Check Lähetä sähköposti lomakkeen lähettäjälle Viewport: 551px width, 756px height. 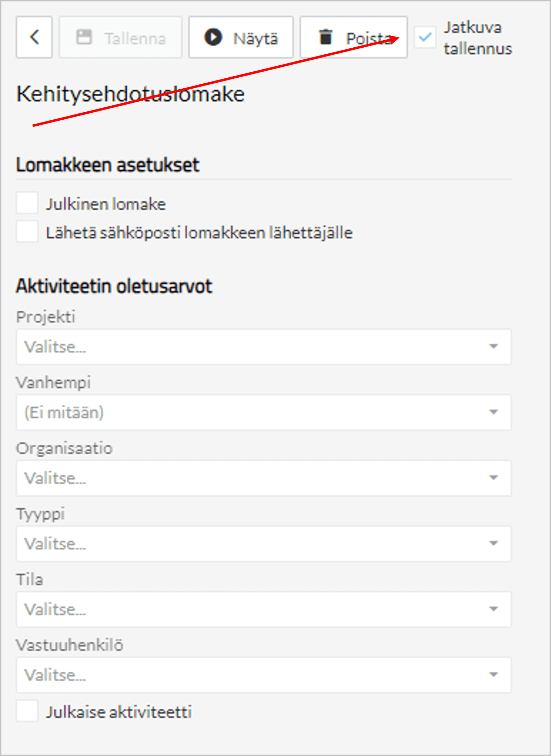pyautogui.click(x=27, y=232)
